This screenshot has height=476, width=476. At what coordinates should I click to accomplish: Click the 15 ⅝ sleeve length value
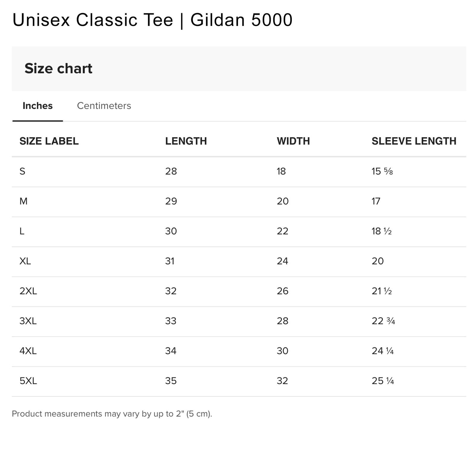382,171
